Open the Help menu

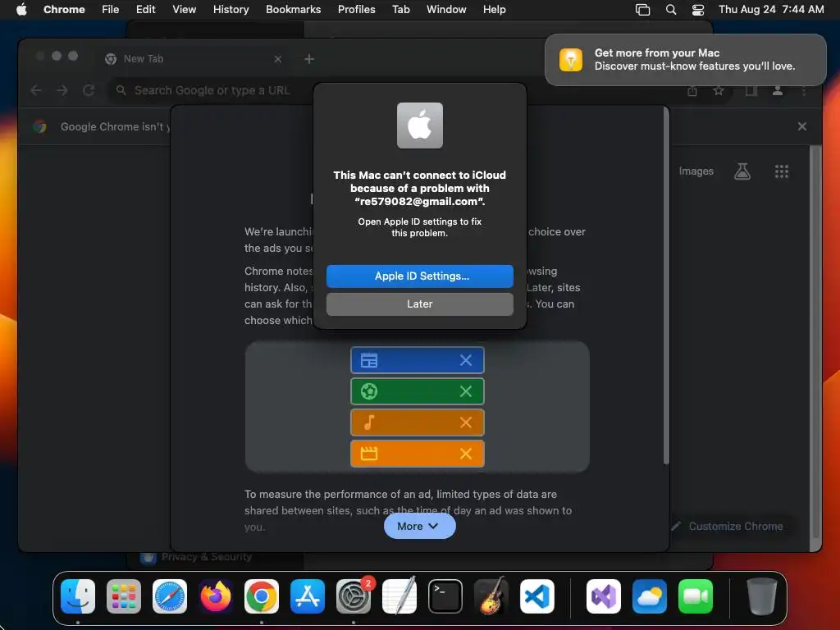pyautogui.click(x=494, y=9)
